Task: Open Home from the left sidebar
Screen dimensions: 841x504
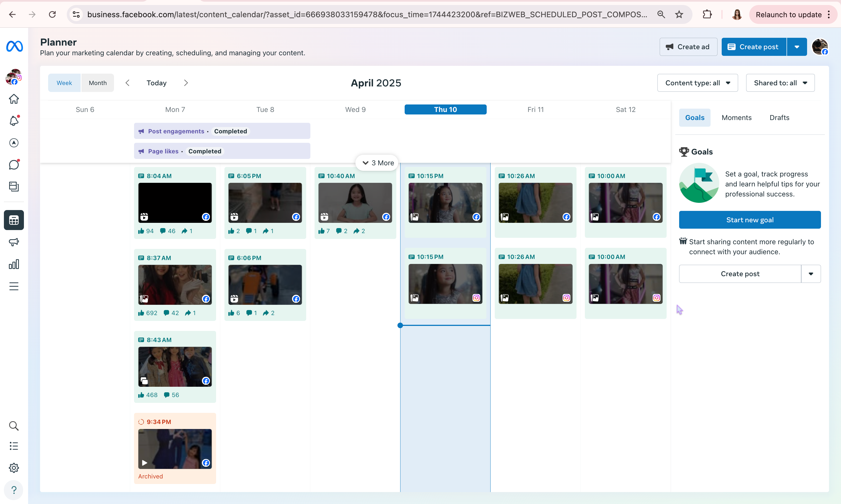Action: tap(14, 99)
